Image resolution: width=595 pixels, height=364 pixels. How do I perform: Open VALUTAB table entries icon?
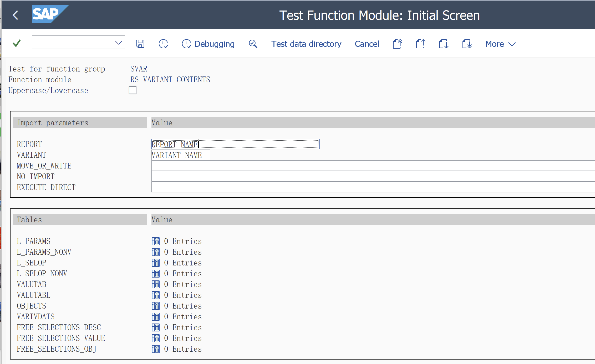coord(156,284)
